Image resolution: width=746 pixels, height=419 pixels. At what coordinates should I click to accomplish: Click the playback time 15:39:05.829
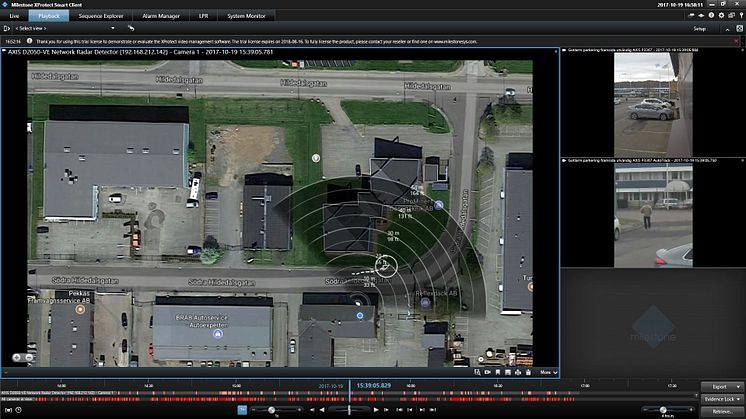tap(373, 385)
